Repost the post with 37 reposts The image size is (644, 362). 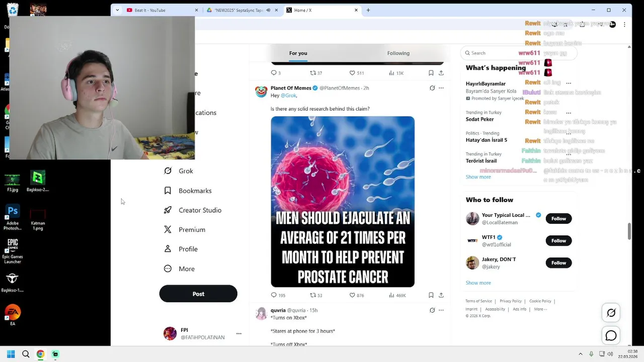316,73
